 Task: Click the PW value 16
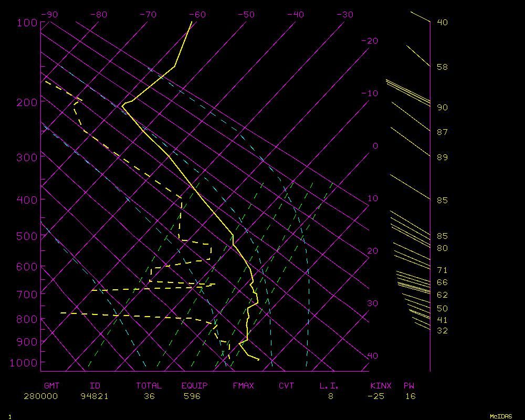coord(410,396)
